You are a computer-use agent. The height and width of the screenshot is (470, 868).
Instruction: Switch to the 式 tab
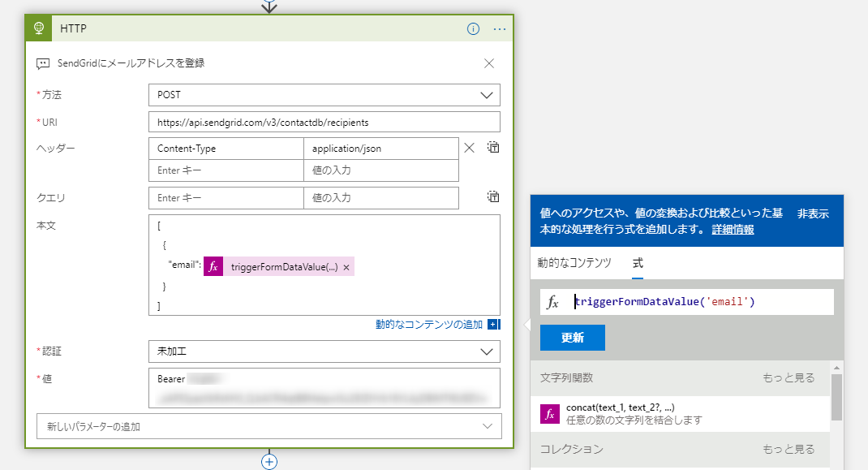(x=638, y=263)
